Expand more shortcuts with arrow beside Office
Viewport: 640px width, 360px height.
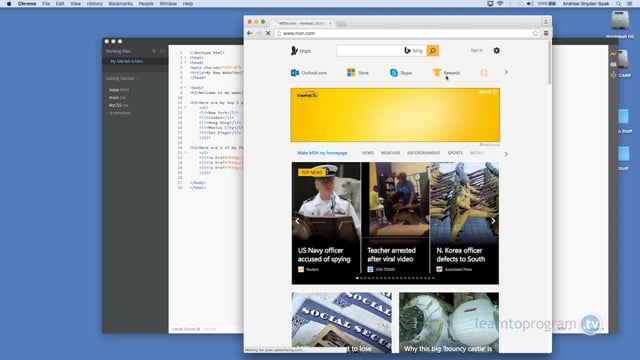506,72
